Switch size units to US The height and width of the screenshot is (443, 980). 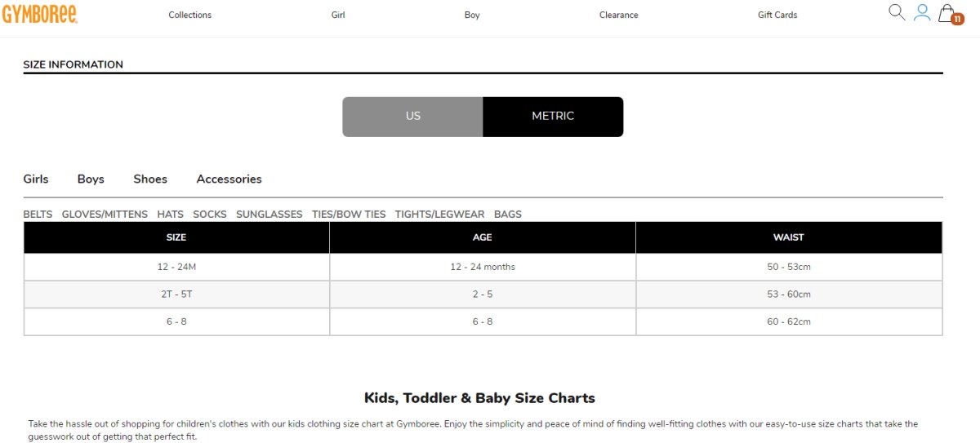412,117
